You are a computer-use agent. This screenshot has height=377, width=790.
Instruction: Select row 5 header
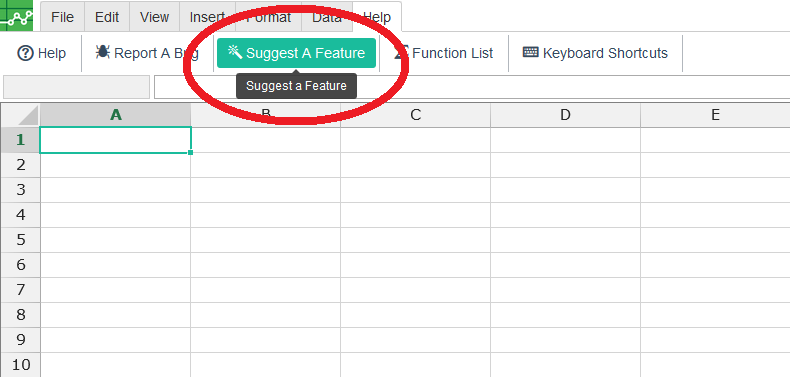(x=20, y=239)
